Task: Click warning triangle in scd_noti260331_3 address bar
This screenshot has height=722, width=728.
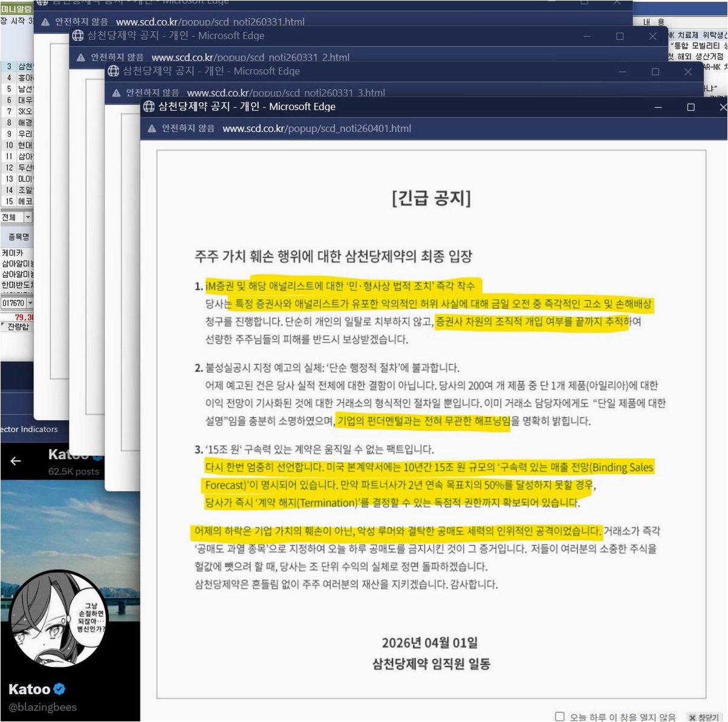Action: (116, 93)
